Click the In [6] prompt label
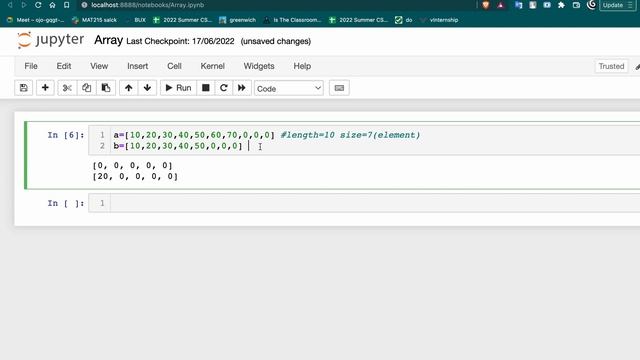Image resolution: width=640 pixels, height=360 pixels. click(x=66, y=135)
